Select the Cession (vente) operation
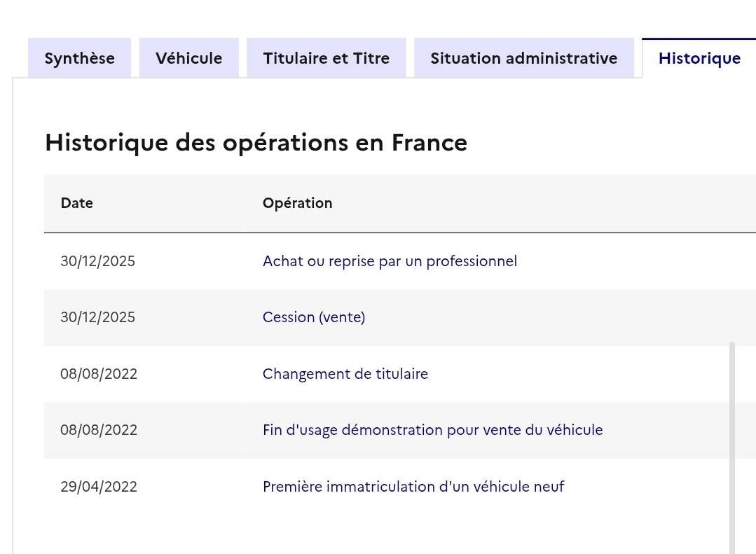Image resolution: width=756 pixels, height=554 pixels. coord(314,317)
